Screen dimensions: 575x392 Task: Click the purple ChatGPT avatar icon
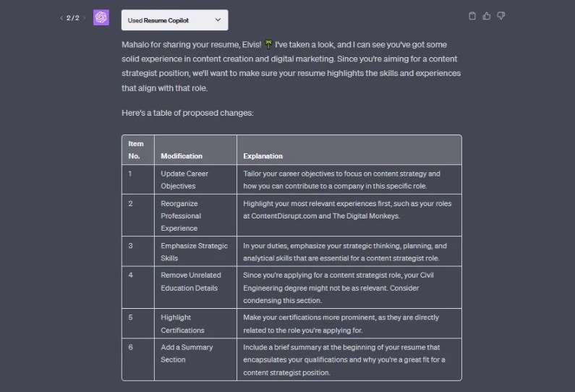pos(101,17)
